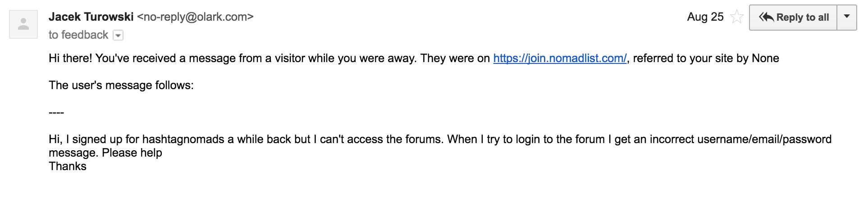
Task: Click the dashed separator line in message
Action: coord(56,112)
